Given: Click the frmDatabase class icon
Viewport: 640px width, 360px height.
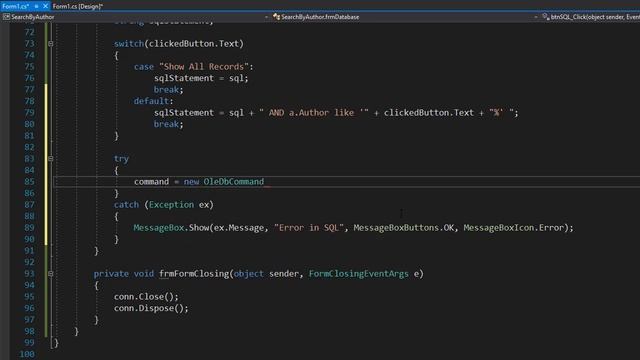Looking at the screenshot, I should click(x=276, y=17).
